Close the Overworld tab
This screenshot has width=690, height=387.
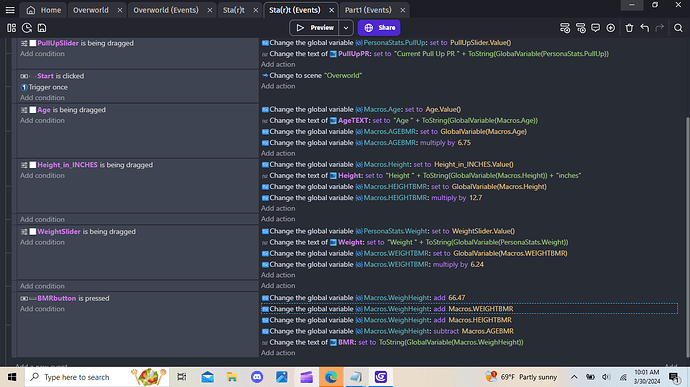pyautogui.click(x=120, y=10)
